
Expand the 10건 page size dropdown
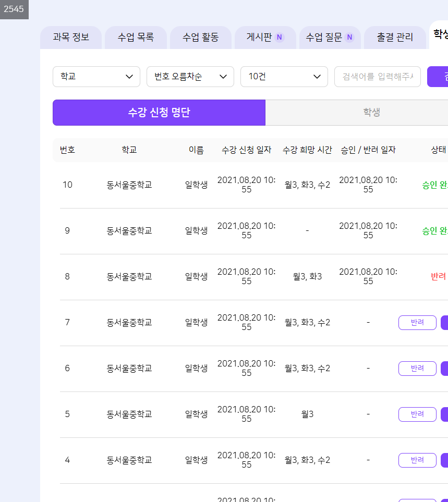pyautogui.click(x=284, y=77)
